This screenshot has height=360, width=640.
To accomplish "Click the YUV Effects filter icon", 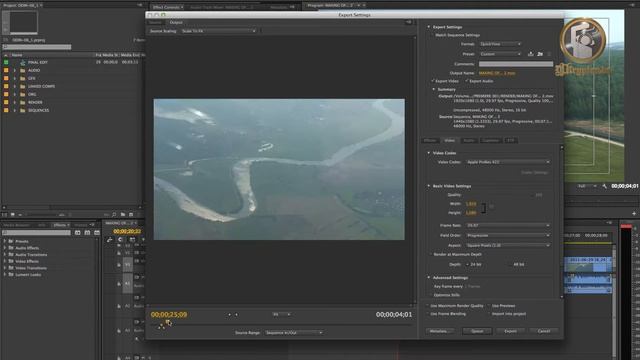I will (x=96, y=233).
